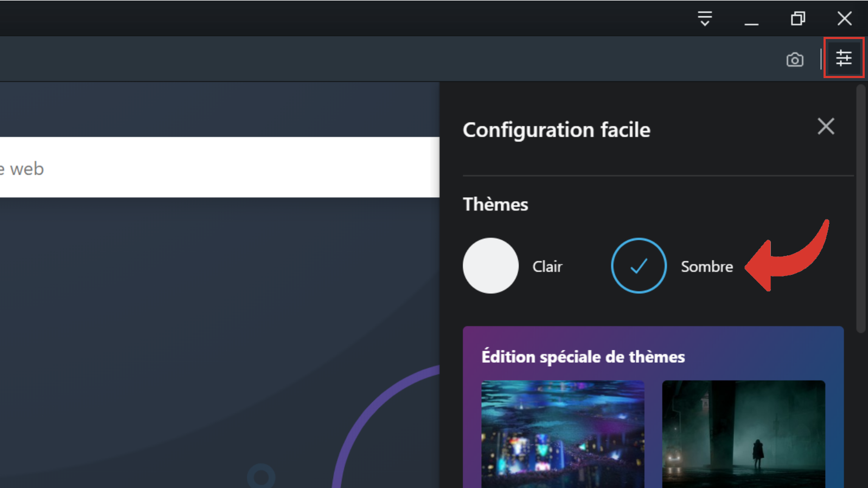Close the Configuration facile panel
The width and height of the screenshot is (868, 488).
[x=826, y=126]
